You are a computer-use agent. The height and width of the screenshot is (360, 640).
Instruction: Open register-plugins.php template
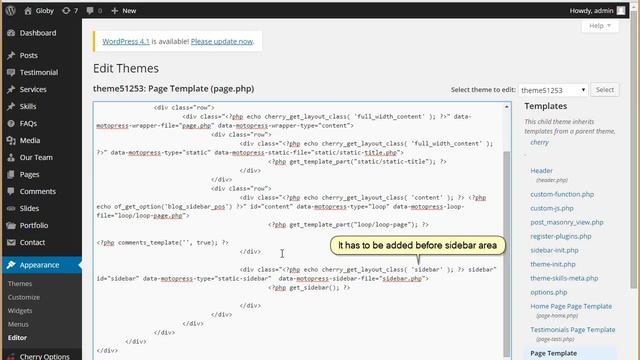561,236
